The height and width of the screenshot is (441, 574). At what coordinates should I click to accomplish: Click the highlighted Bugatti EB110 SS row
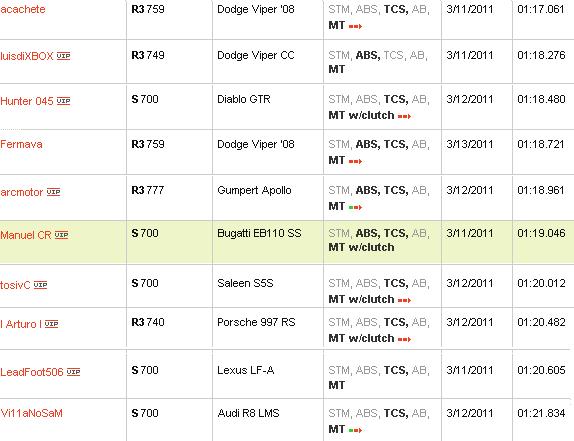pos(287,242)
